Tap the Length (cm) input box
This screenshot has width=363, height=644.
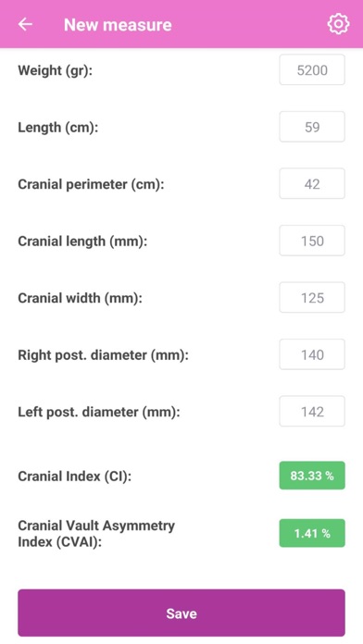point(312,127)
